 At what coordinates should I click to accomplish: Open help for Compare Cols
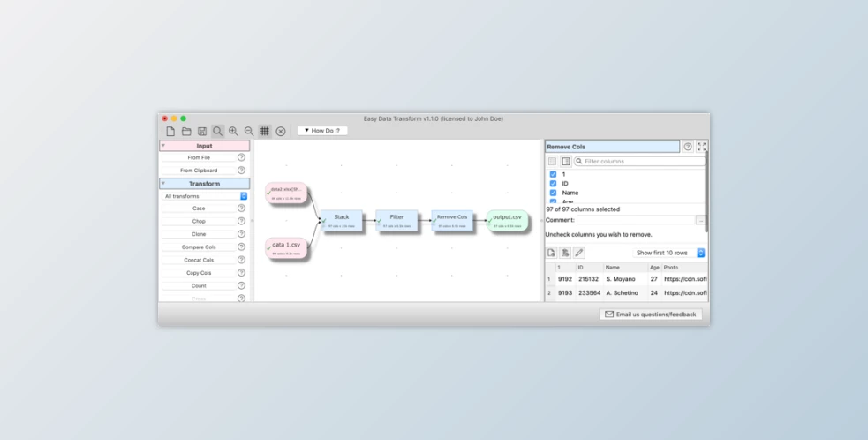click(x=241, y=247)
